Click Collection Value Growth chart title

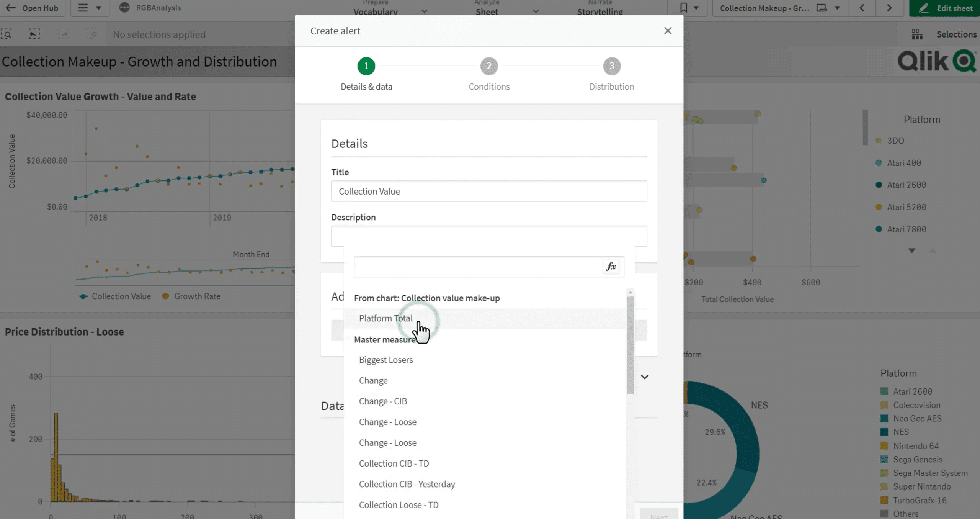100,97
